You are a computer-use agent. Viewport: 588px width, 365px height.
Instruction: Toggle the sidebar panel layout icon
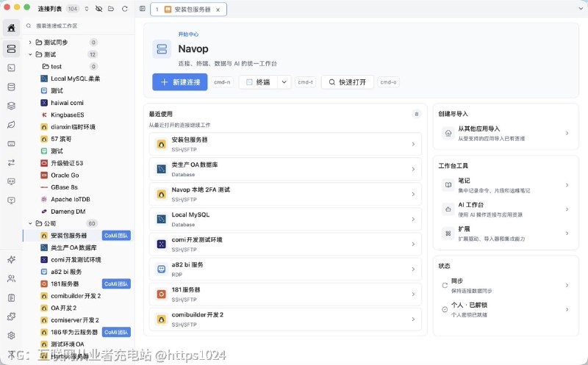(143, 9)
